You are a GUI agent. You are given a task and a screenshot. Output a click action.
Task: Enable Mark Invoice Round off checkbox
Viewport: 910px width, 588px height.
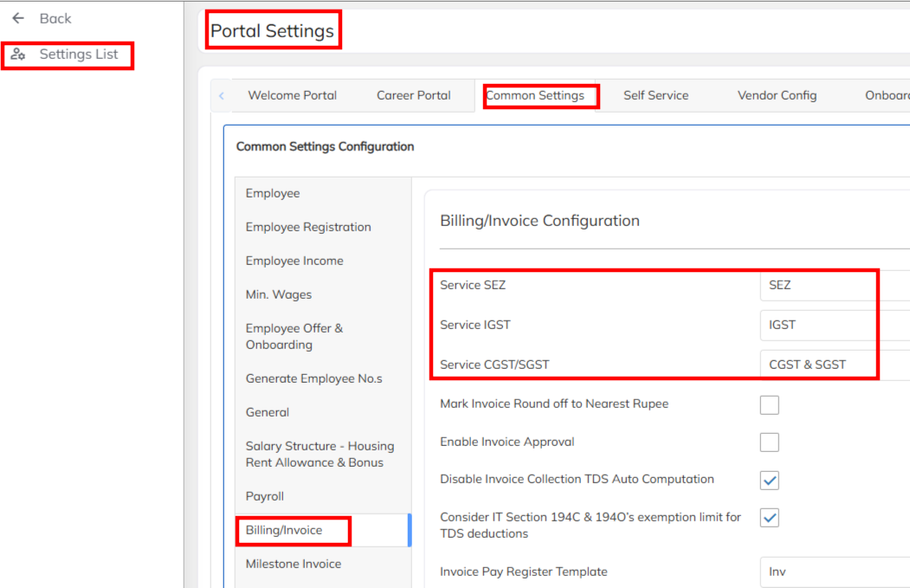point(769,404)
